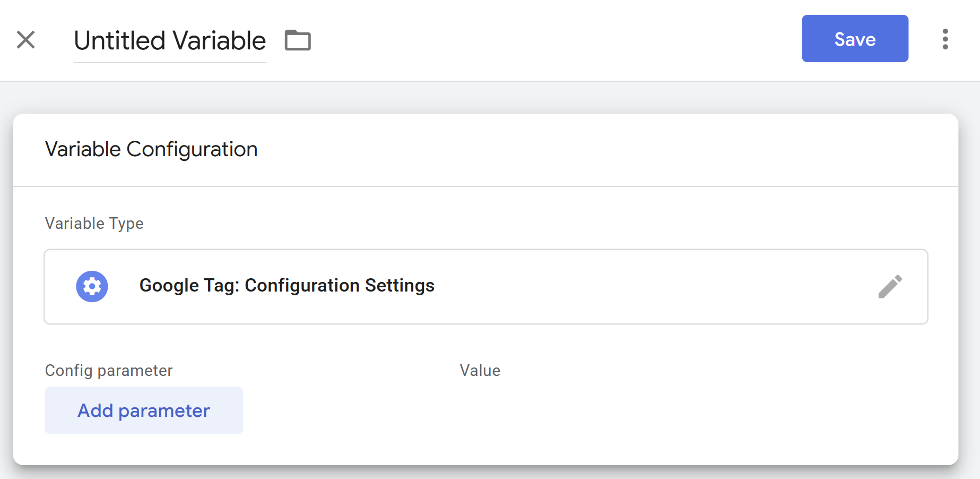Open the three-dot more actions menu
Screen dimensions: 980x479
pos(945,39)
